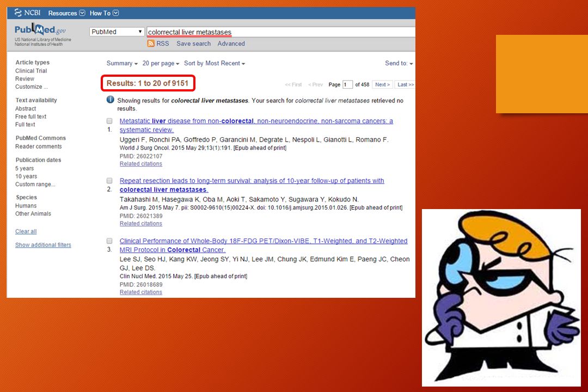The image size is (588, 392).
Task: Click author line starting 'Takahashi M, Hasegawa K'
Action: click(239, 199)
